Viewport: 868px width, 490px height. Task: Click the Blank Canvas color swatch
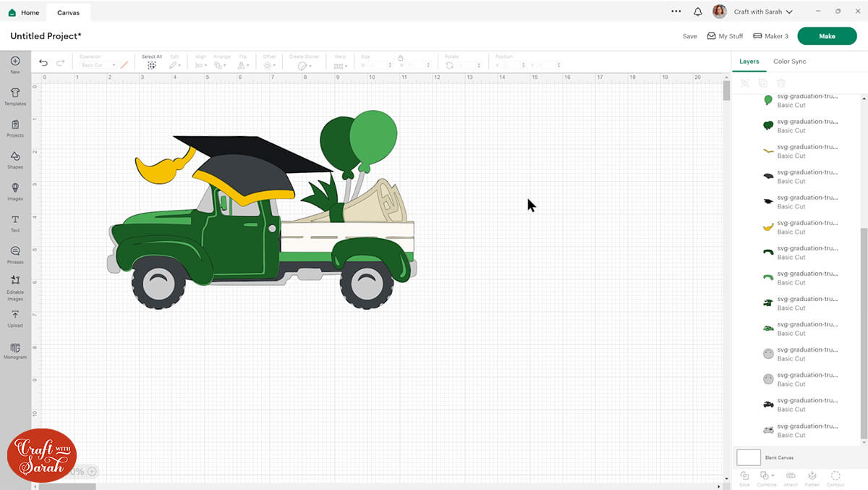coord(749,457)
